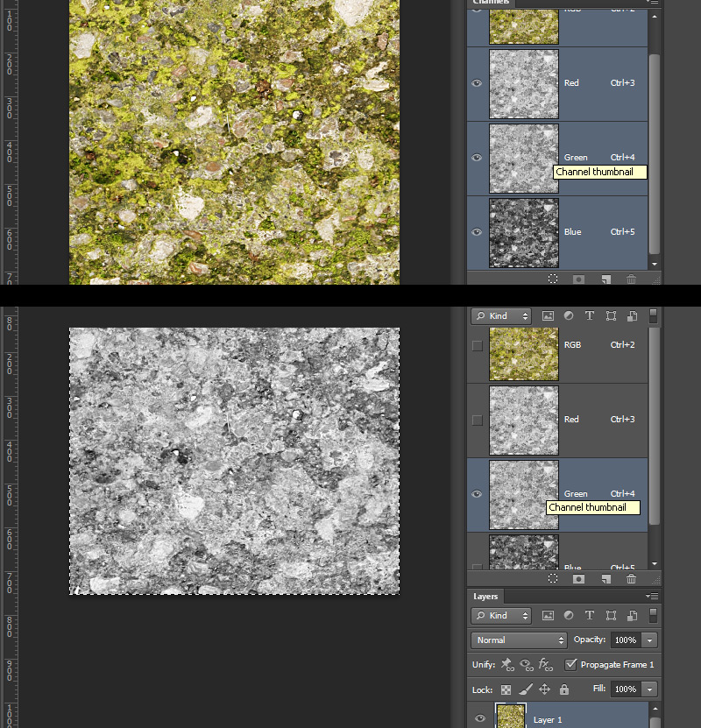Click Unify layer visibility icon
This screenshot has width=701, height=728.
(527, 665)
